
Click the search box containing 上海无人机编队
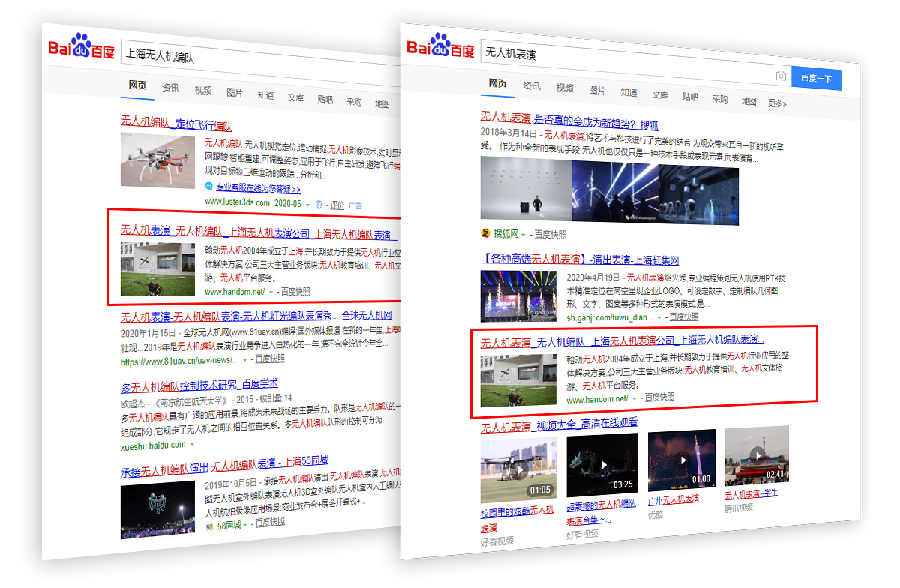coord(255,57)
